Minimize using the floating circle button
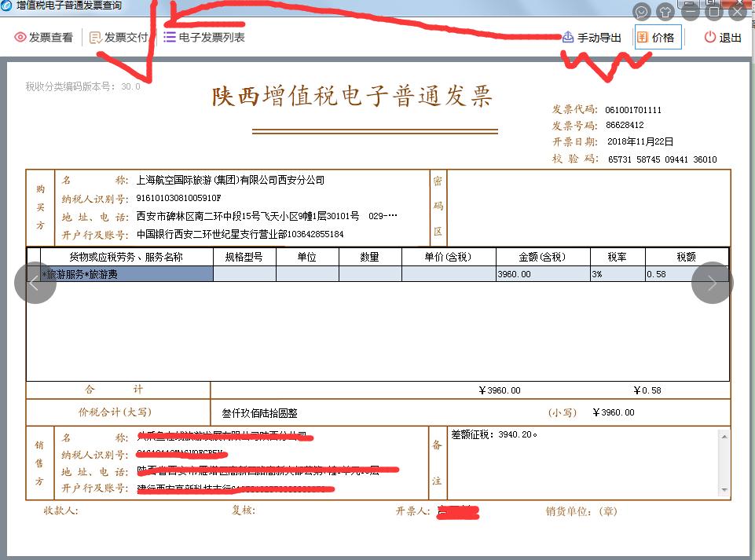The height and width of the screenshot is (560, 755). [x=690, y=11]
